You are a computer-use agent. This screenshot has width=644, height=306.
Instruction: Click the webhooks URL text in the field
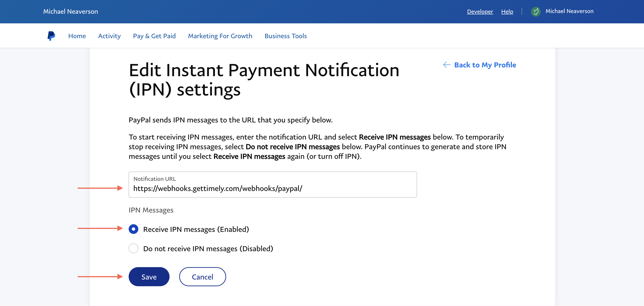218,188
